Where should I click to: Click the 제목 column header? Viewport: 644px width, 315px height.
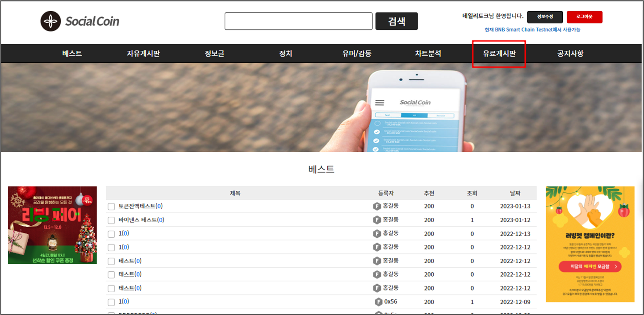[235, 193]
